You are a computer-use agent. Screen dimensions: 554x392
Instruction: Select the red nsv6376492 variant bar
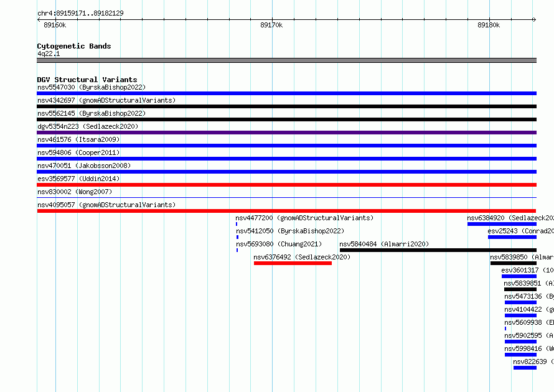pos(293,263)
